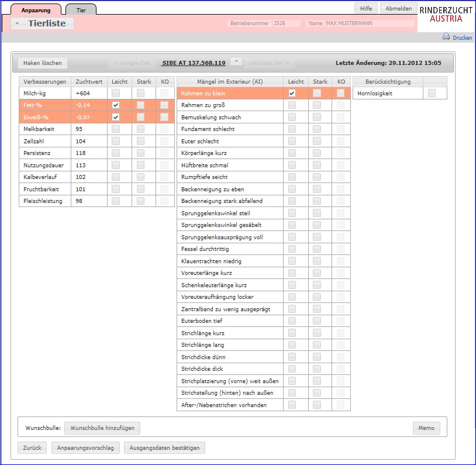The height and width of the screenshot is (465, 476).
Task: Check Stark for Rahmen zu klein
Action: point(317,93)
